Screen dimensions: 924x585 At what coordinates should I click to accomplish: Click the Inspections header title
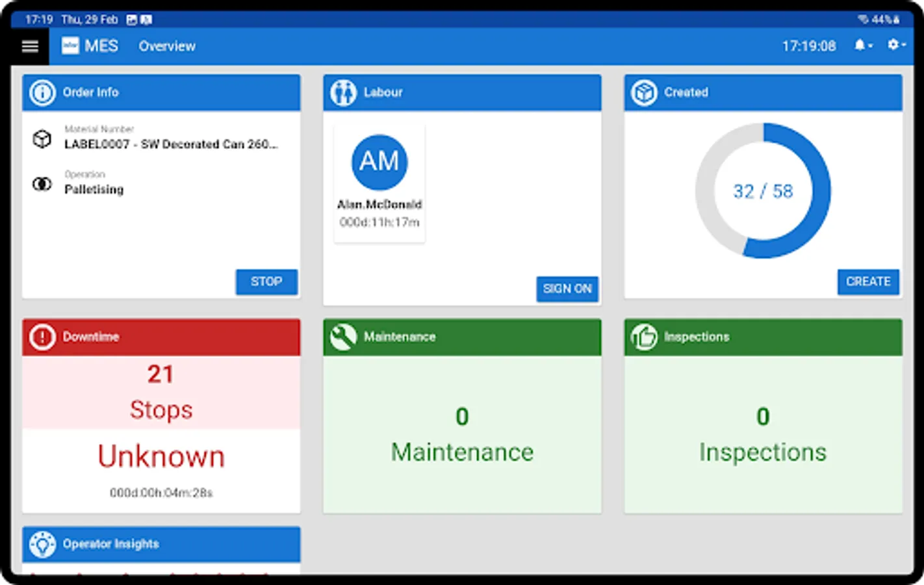(x=697, y=337)
